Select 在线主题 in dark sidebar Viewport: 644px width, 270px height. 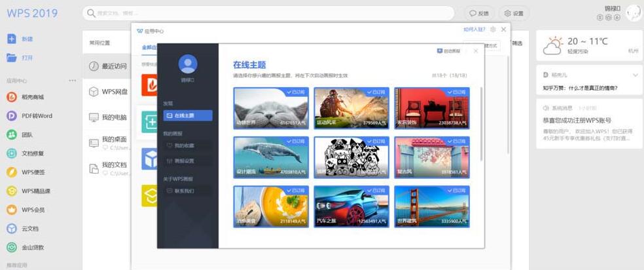click(x=188, y=115)
